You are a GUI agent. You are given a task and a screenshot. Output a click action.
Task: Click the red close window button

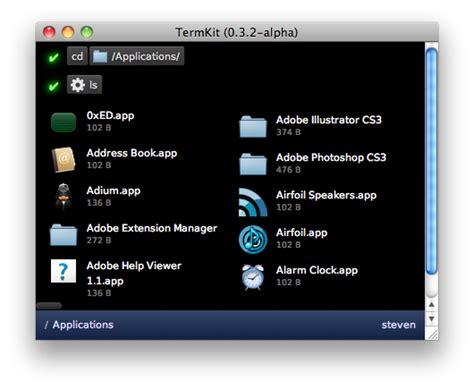(x=49, y=32)
